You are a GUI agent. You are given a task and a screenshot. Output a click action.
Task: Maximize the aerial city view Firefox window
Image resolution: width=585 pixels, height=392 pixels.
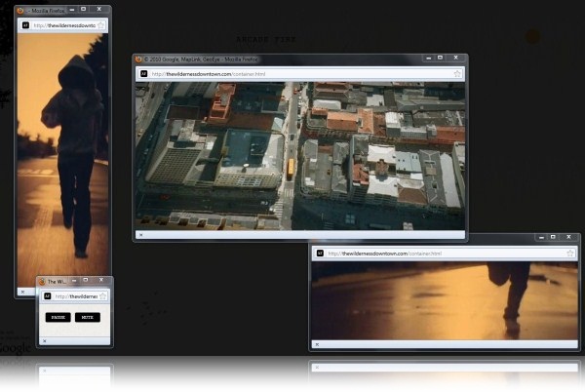[440, 59]
